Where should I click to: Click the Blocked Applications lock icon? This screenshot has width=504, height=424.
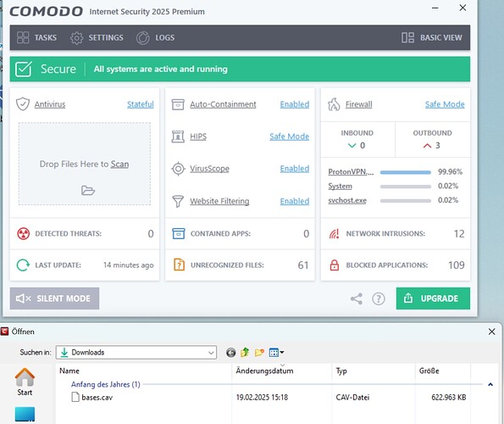(x=335, y=265)
